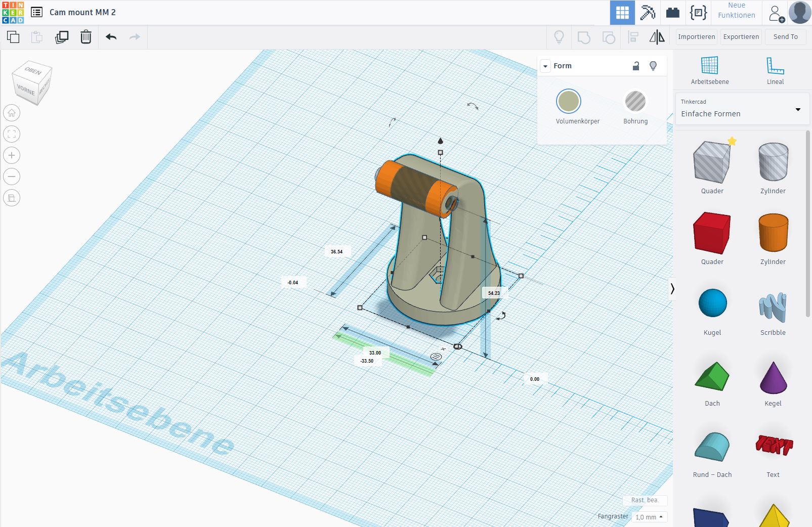This screenshot has height=527, width=812.
Task: Open the mirror objects tool
Action: 657,37
